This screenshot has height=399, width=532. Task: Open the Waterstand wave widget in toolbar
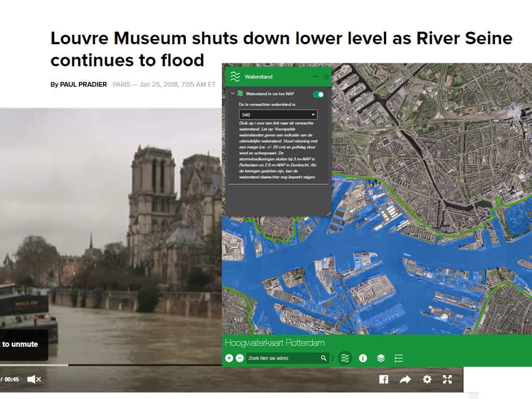345,358
